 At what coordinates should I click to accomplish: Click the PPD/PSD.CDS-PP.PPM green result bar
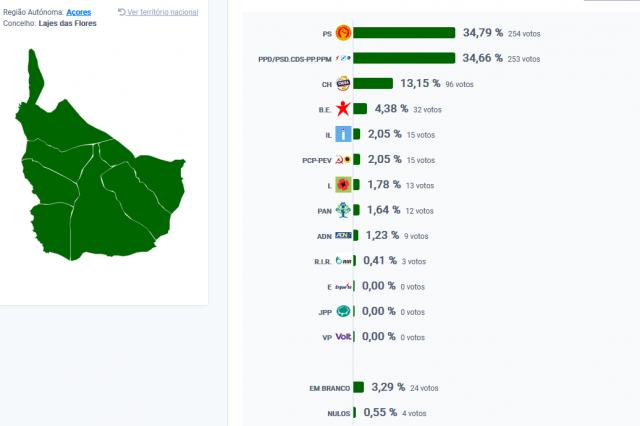click(x=404, y=59)
